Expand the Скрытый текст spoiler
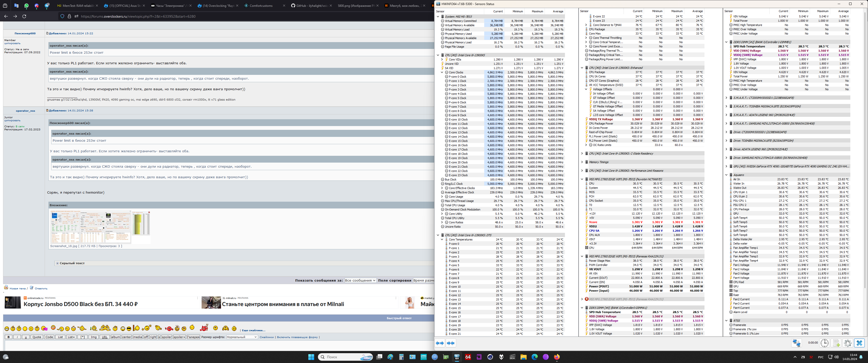The height and width of the screenshot is (363, 868). pyautogui.click(x=57, y=263)
